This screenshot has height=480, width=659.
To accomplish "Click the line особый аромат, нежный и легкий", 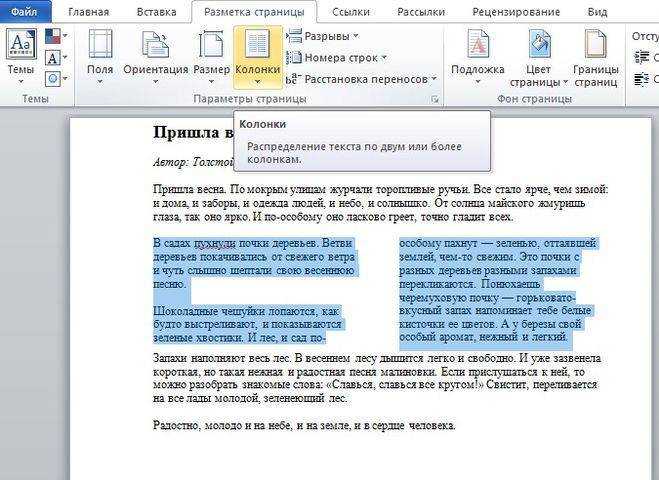I will (x=483, y=337).
